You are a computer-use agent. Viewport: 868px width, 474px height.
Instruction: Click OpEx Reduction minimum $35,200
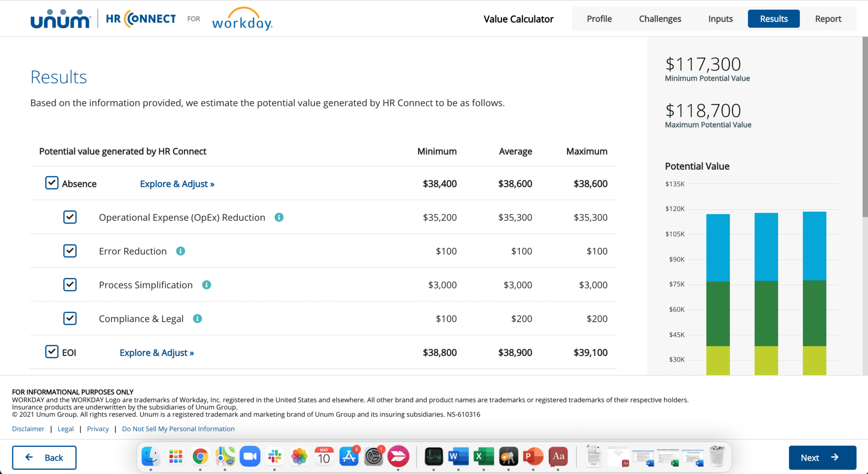[x=440, y=218]
